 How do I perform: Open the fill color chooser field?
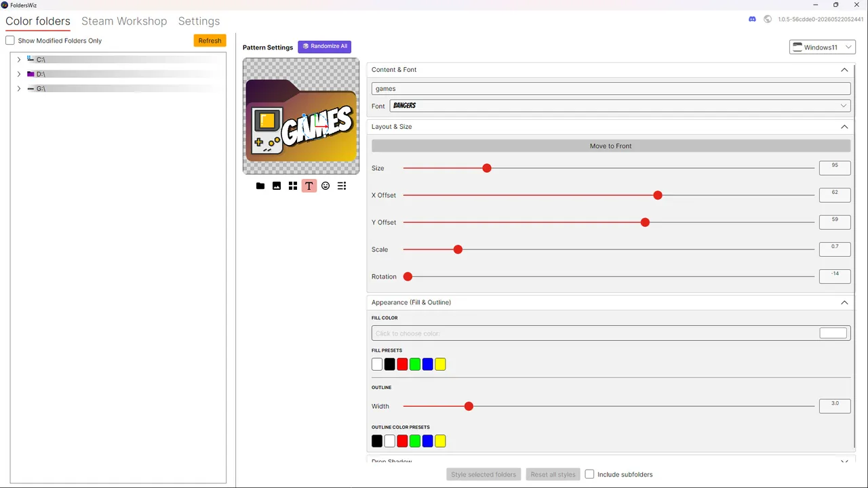point(611,333)
